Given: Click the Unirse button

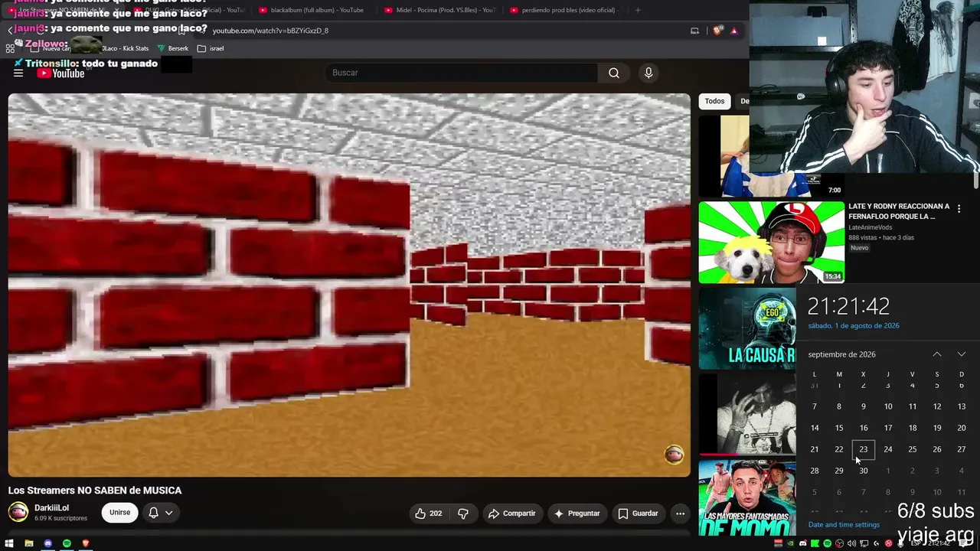Looking at the screenshot, I should click(119, 513).
